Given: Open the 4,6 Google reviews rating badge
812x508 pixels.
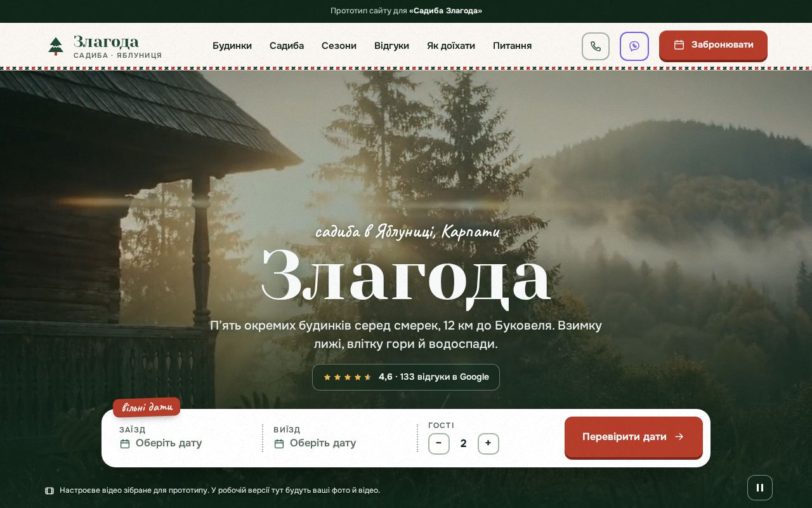Looking at the screenshot, I should 406,377.
